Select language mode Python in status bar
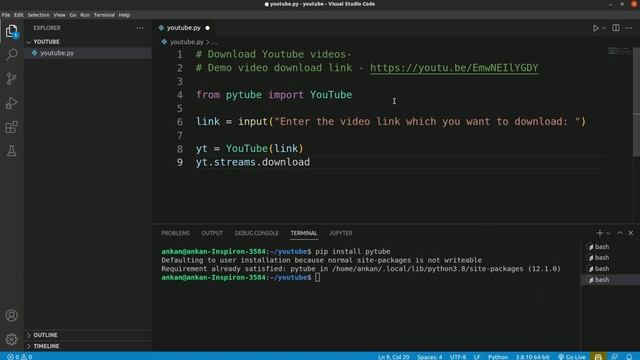This screenshot has height=360, width=640. point(498,357)
